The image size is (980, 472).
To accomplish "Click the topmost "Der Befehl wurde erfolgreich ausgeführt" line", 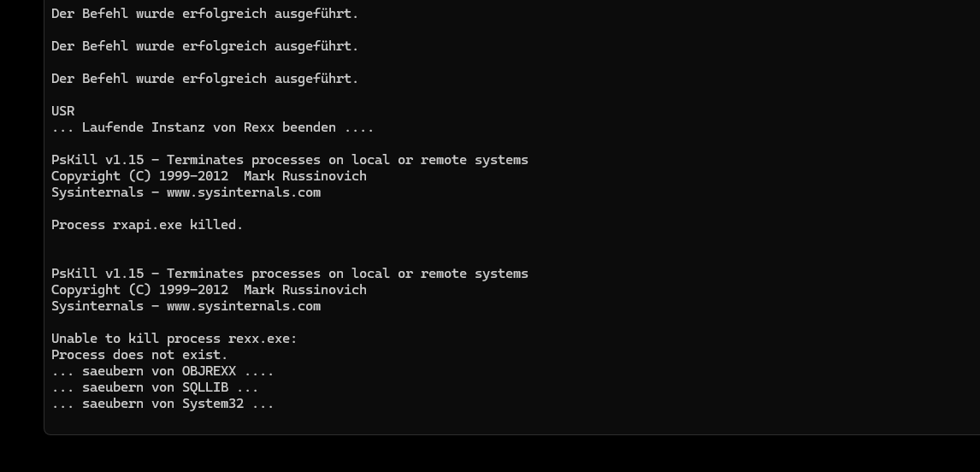I will pyautogui.click(x=204, y=14).
